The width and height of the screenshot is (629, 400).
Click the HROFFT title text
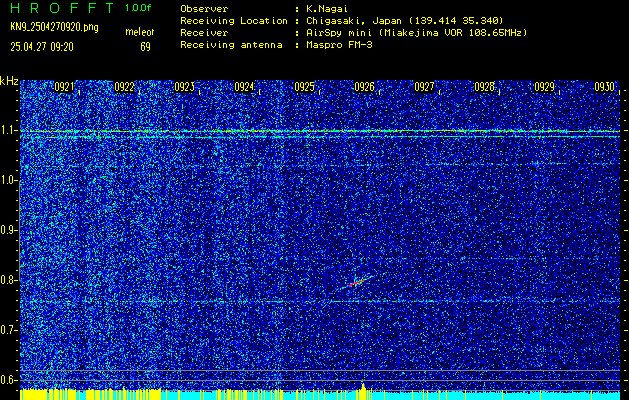[x=61, y=8]
